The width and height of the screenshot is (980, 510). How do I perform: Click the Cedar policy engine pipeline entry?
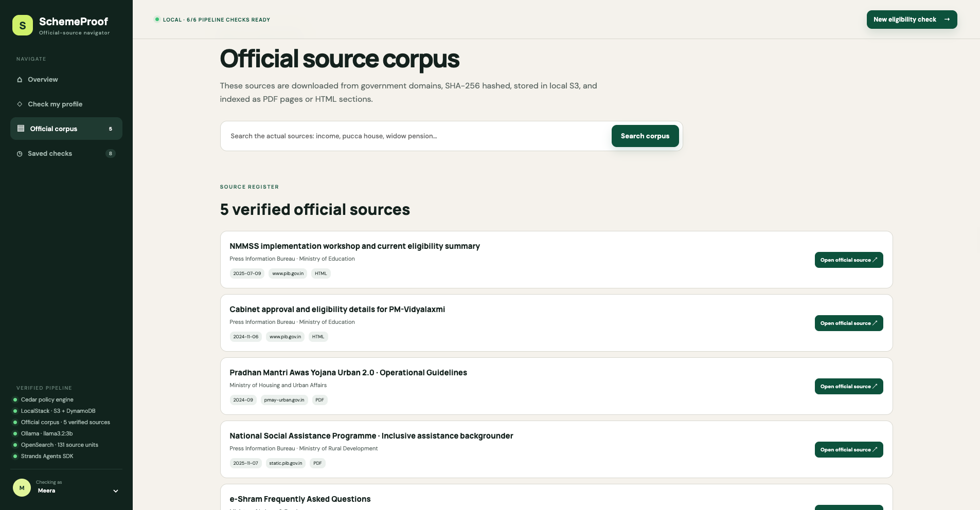click(47, 399)
